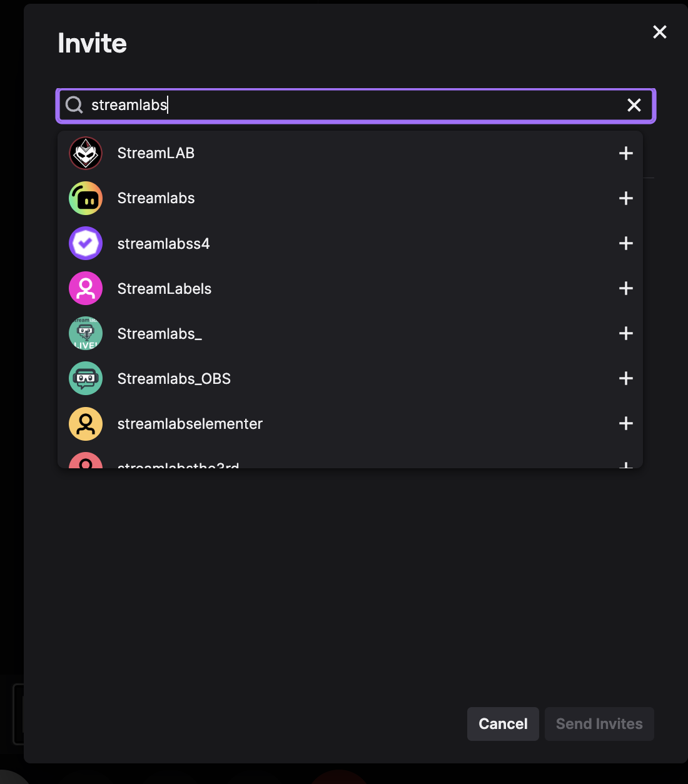This screenshot has width=688, height=784.
Task: Click the streamlabss4 purple checkmark avatar
Action: [86, 243]
